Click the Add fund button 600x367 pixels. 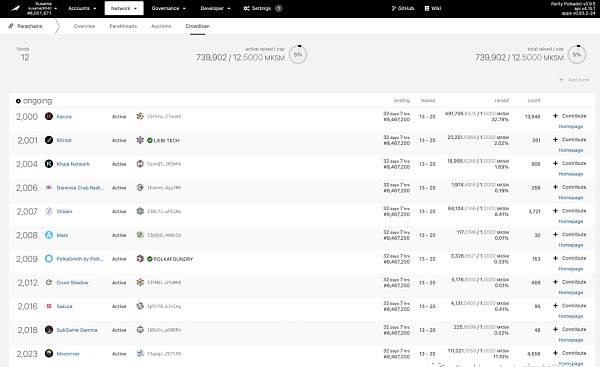click(574, 80)
